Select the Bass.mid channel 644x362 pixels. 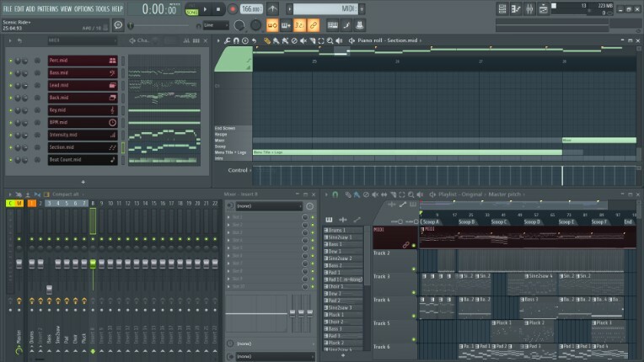83,72
